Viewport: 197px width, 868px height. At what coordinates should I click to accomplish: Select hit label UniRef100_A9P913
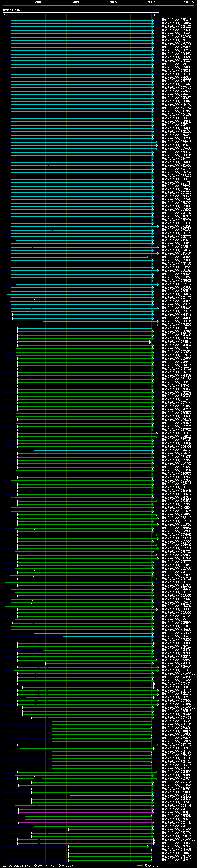coord(177,78)
